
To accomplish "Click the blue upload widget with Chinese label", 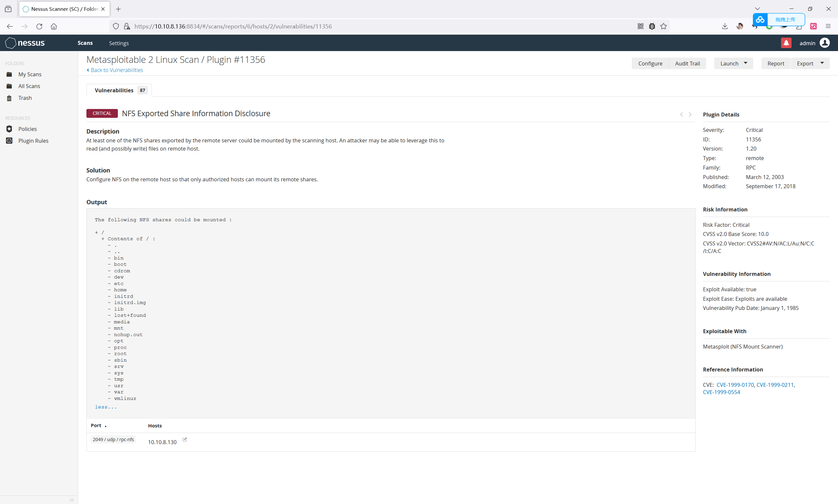I will tap(778, 19).
